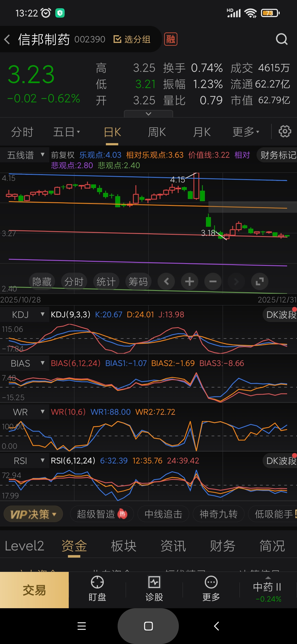Open 更多 bottom bar icon

point(211,589)
